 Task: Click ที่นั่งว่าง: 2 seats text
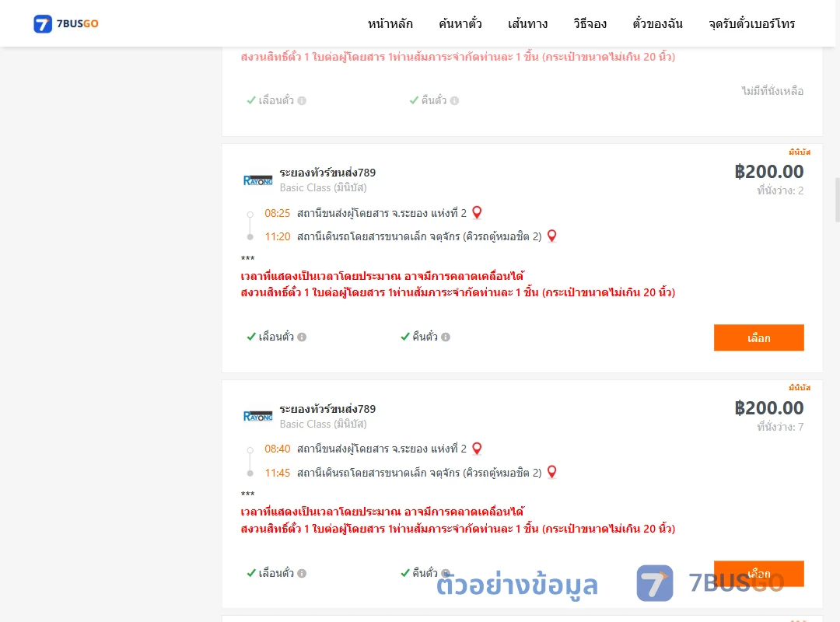780,190
